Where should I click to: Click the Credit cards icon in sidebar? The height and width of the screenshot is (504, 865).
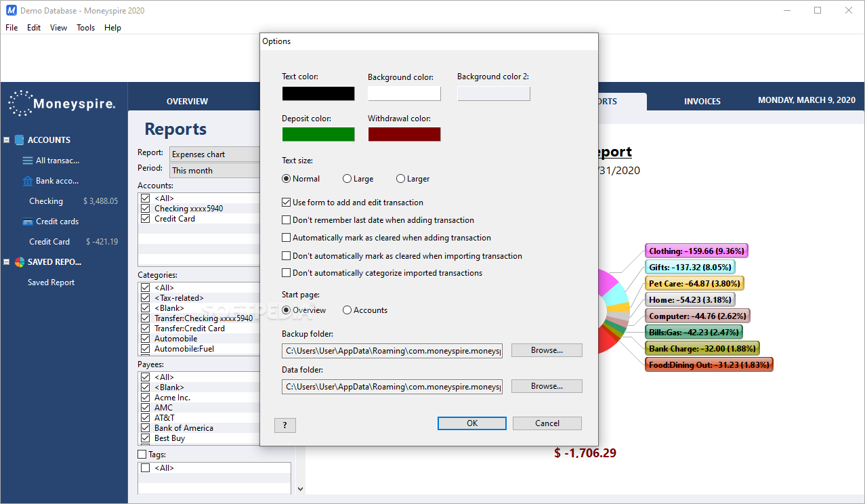tap(27, 222)
